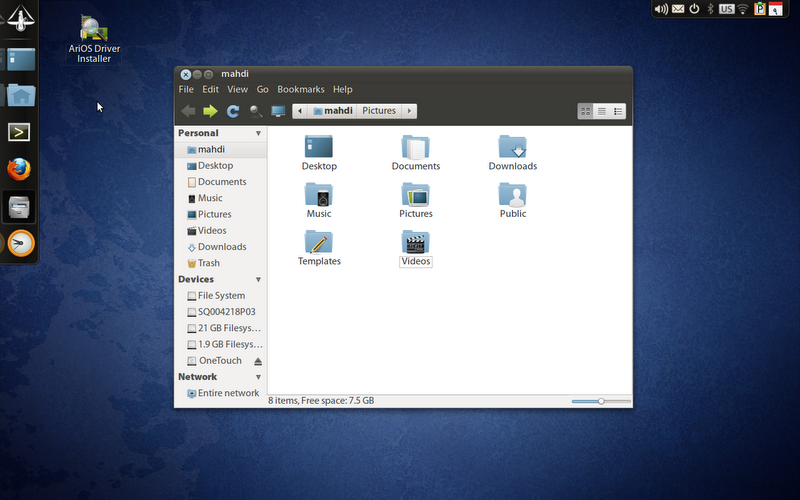Go forward with the green arrow
Screen dimensions: 800x500
(210, 111)
